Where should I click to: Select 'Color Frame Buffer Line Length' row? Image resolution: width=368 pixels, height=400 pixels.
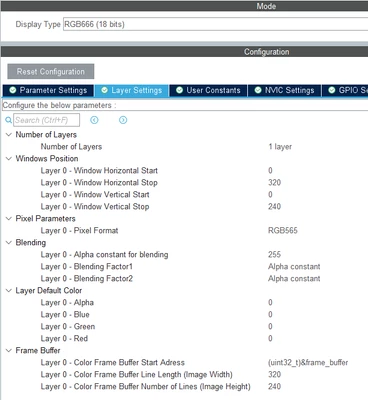[x=137, y=375]
